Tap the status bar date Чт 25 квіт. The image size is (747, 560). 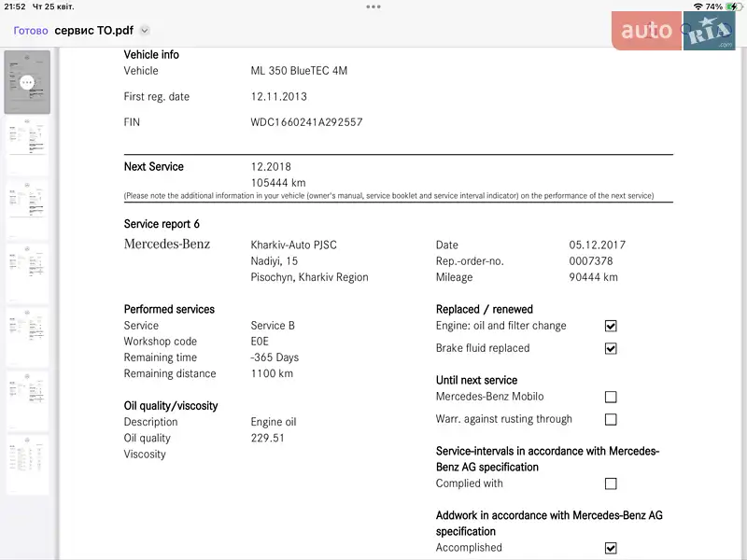53,7
